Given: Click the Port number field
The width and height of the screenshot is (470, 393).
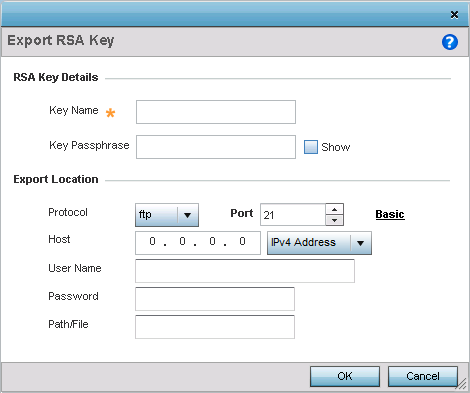Looking at the screenshot, I should tap(293, 215).
